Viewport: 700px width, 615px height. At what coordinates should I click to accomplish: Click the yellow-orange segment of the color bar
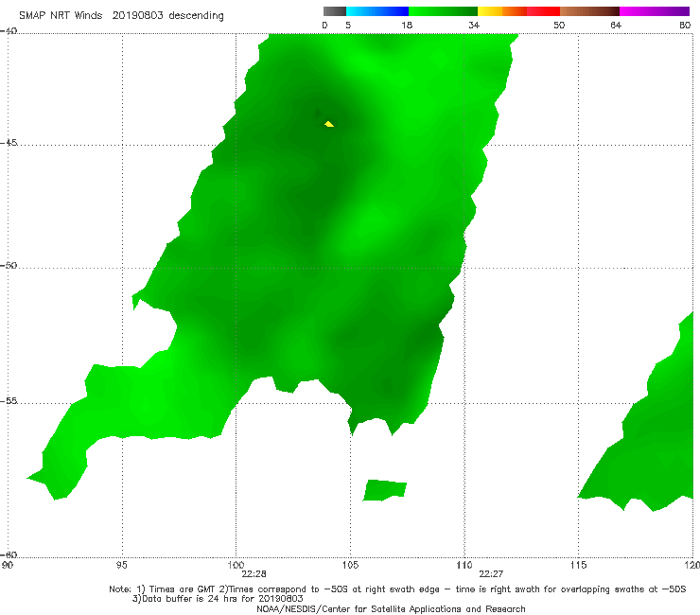(502, 11)
